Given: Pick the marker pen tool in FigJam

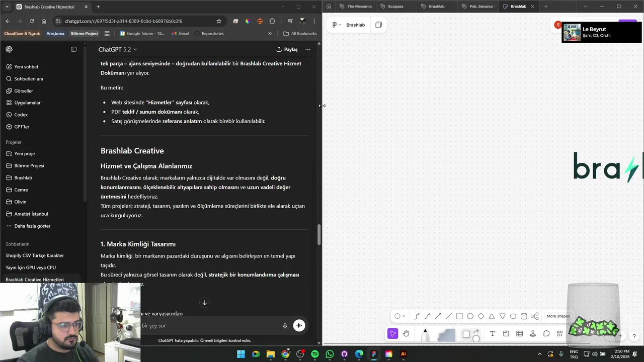Looking at the screenshot, I should click(425, 335).
